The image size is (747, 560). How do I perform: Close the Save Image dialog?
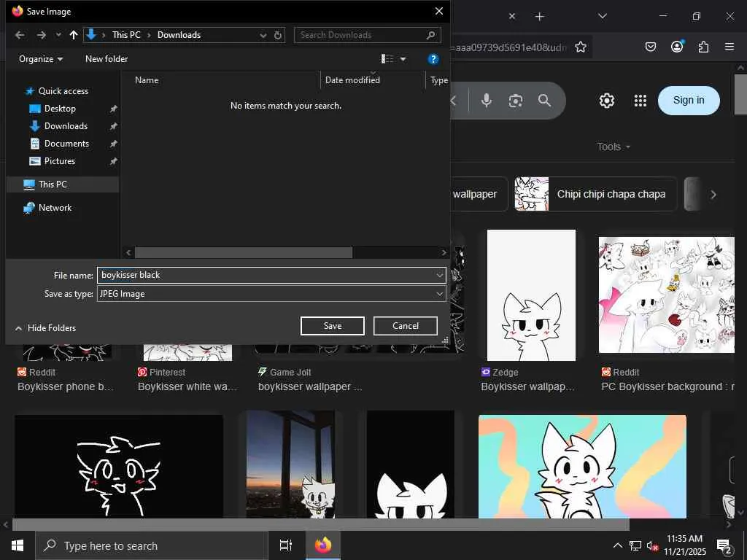(x=438, y=11)
